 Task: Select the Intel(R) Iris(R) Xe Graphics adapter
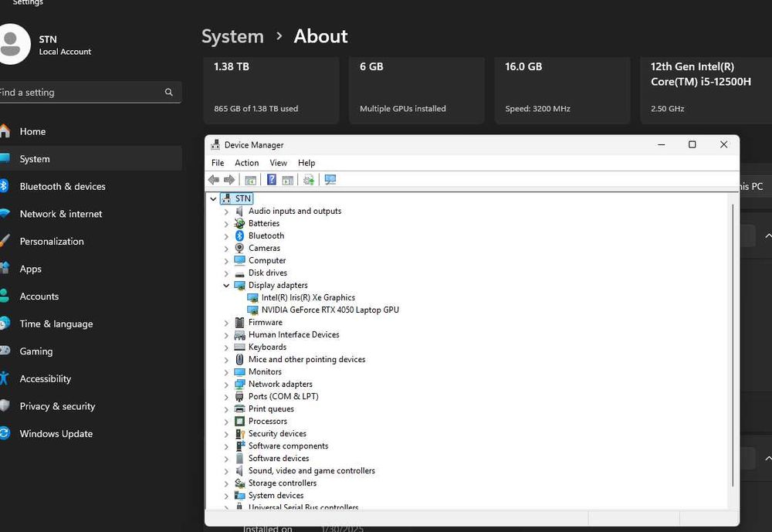[307, 297]
